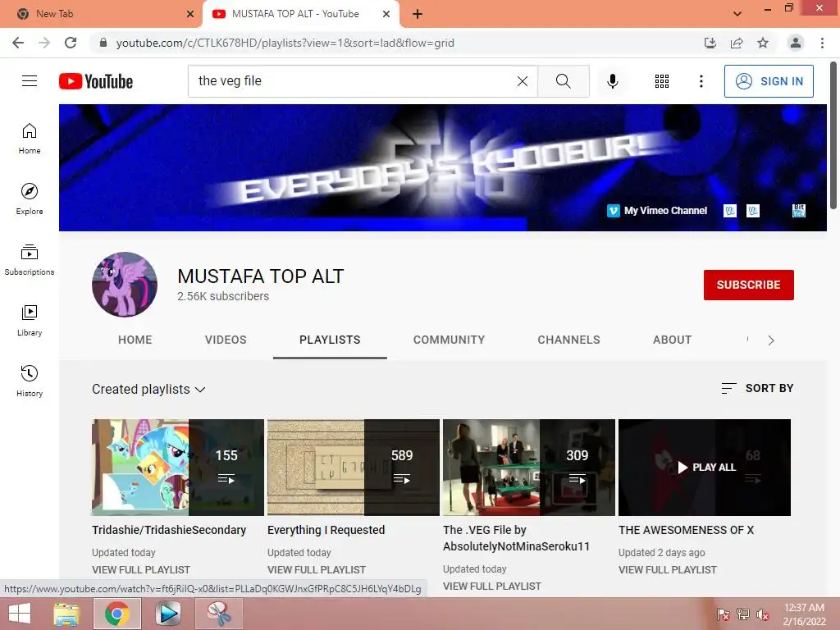This screenshot has width=840, height=630.
Task: Switch to the COMMUNITY channel tab
Action: (x=449, y=340)
